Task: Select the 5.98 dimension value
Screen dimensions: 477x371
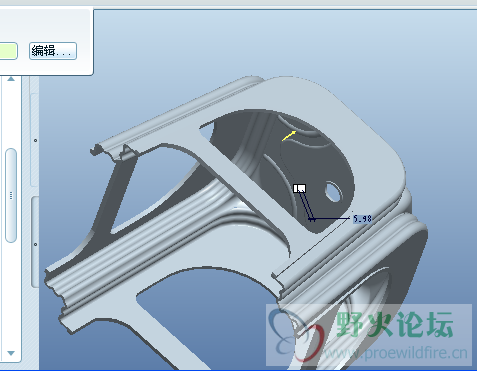Action: 362,219
